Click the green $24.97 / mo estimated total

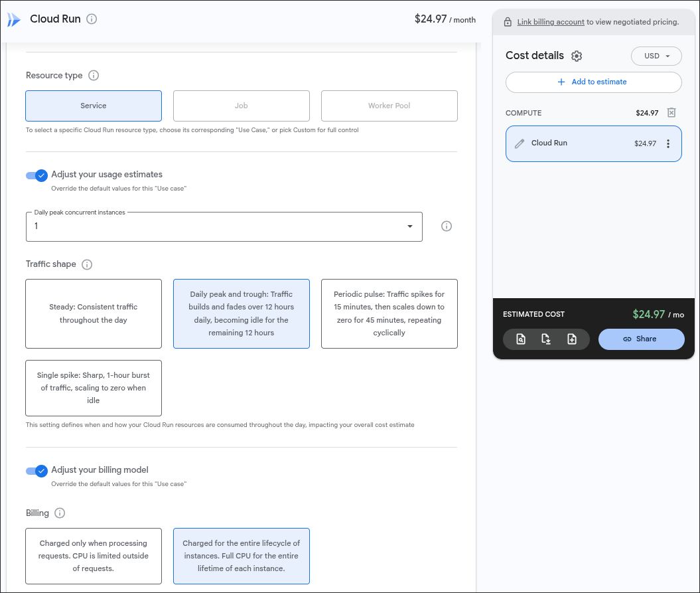coord(658,314)
